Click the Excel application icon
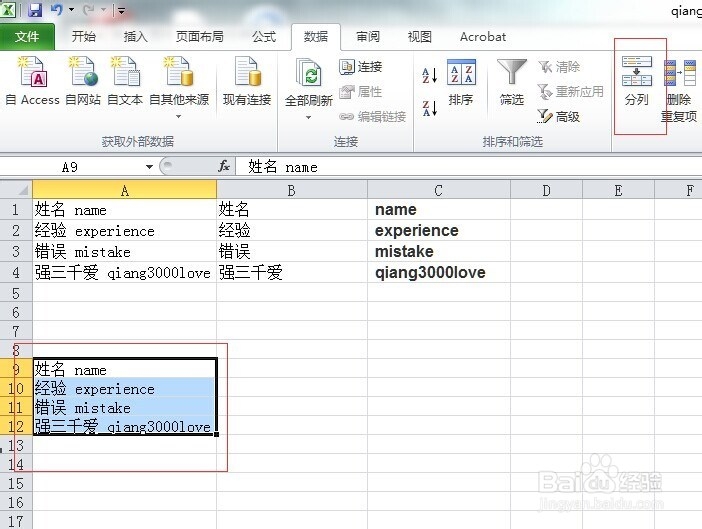Image resolution: width=702 pixels, height=529 pixels. point(8,9)
